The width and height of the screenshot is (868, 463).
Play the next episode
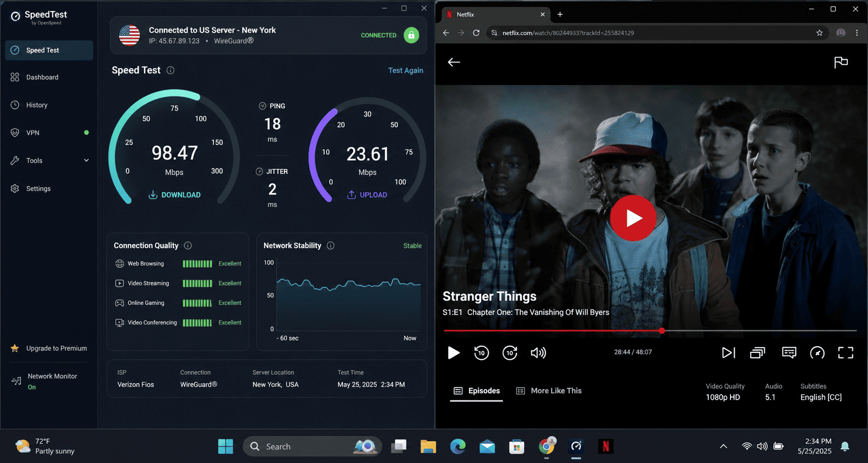pos(728,353)
